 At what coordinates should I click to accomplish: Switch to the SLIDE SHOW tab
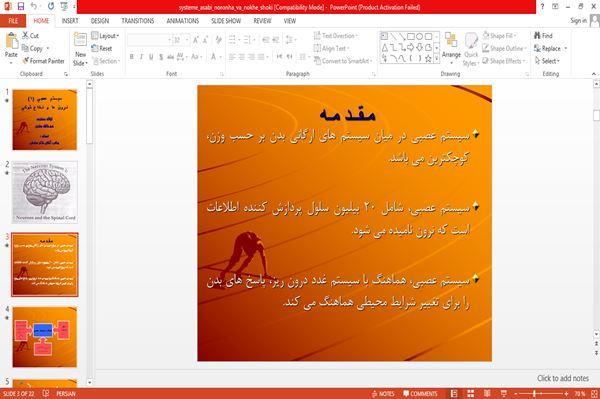[226, 21]
